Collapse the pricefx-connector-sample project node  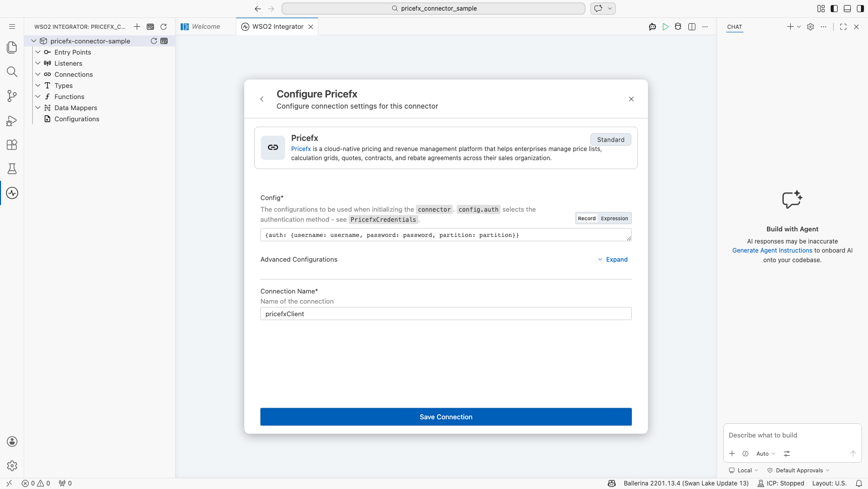pyautogui.click(x=34, y=41)
